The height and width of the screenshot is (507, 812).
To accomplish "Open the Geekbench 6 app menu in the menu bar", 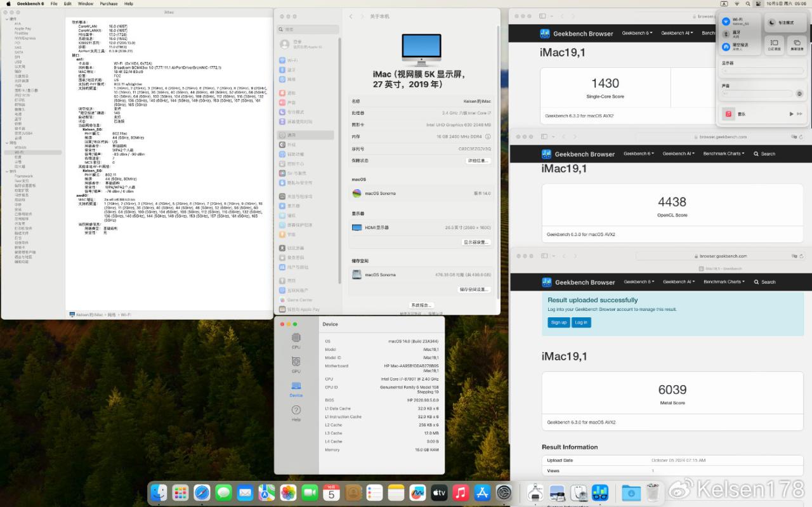I will click(30, 3).
